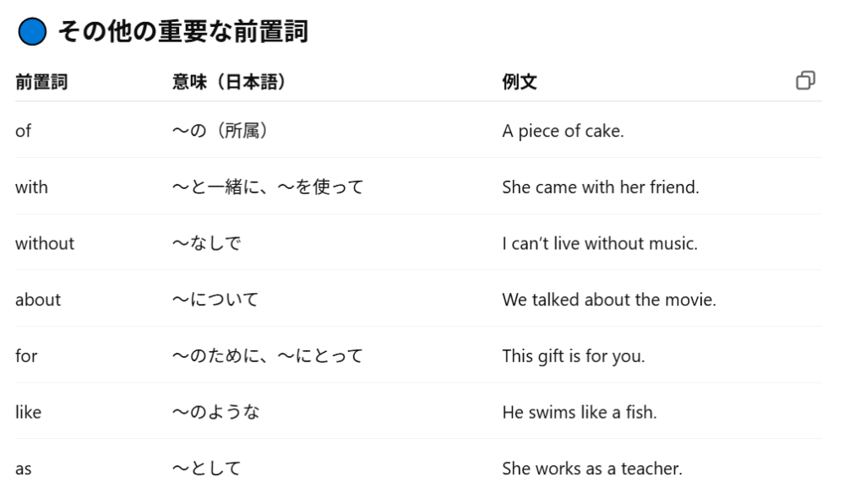The image size is (865, 504).
Task: Click the meaning 〜のために、〜にとって
Action: pyautogui.click(x=268, y=356)
